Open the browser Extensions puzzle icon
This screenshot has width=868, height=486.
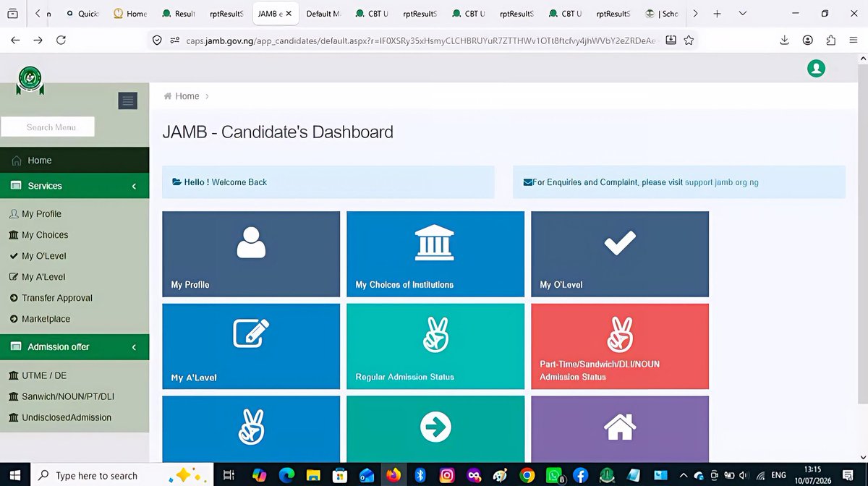coord(830,40)
